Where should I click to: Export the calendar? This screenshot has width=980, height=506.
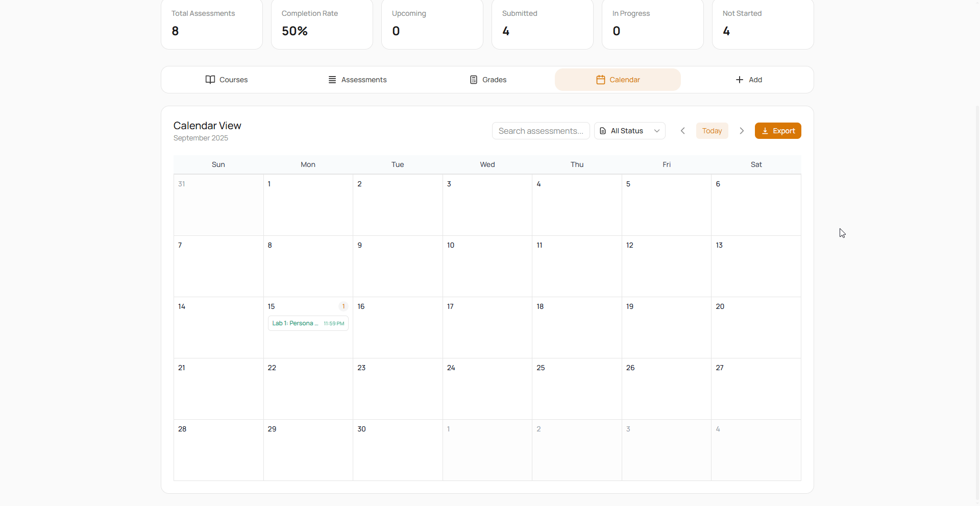(778, 131)
